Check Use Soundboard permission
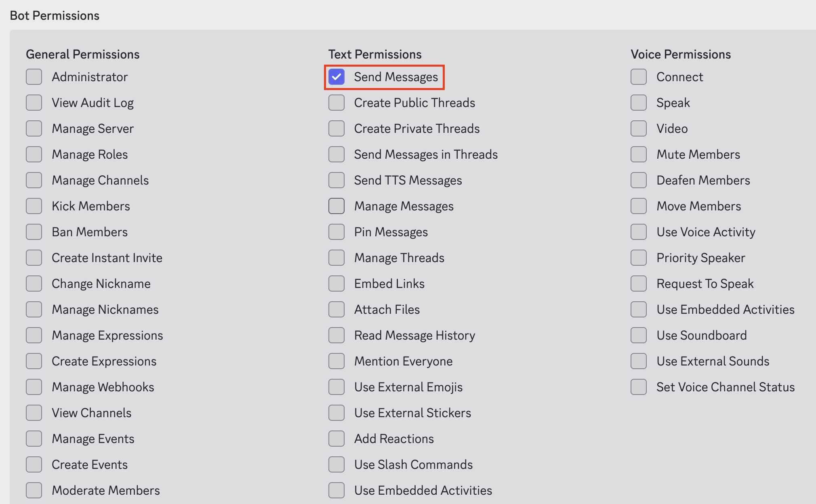This screenshot has width=816, height=504. 639,335
